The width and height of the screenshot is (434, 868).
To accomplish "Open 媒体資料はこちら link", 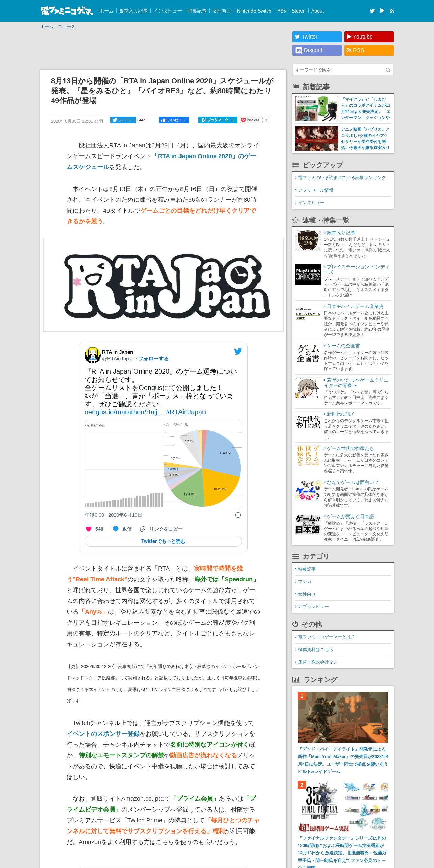I will (x=315, y=650).
